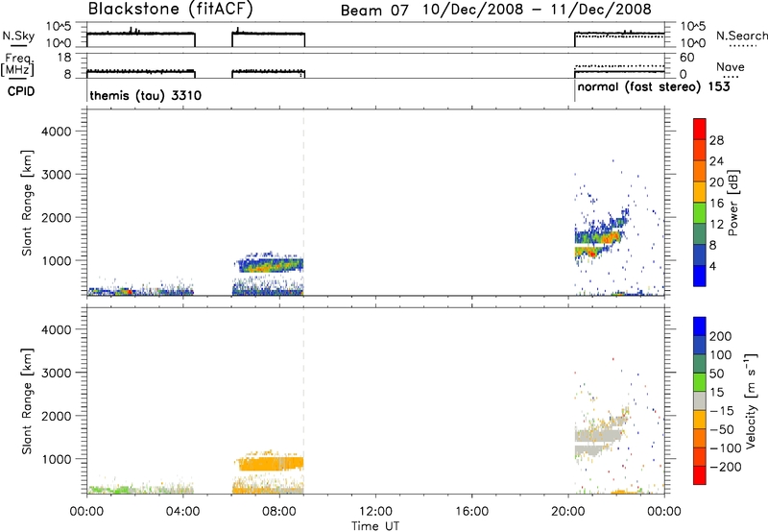The height and width of the screenshot is (532, 768).
Task: Click the 'themis (tau) 3310' CPID text
Action: tap(146, 95)
